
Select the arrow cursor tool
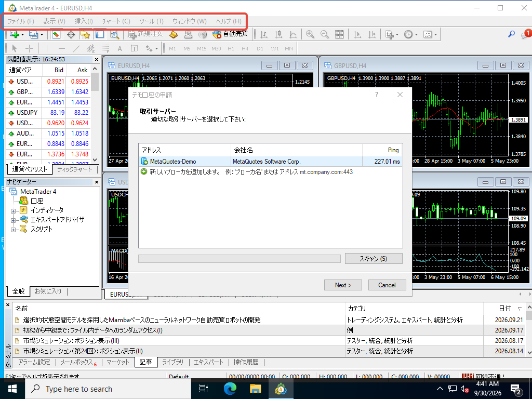pyautogui.click(x=14, y=48)
